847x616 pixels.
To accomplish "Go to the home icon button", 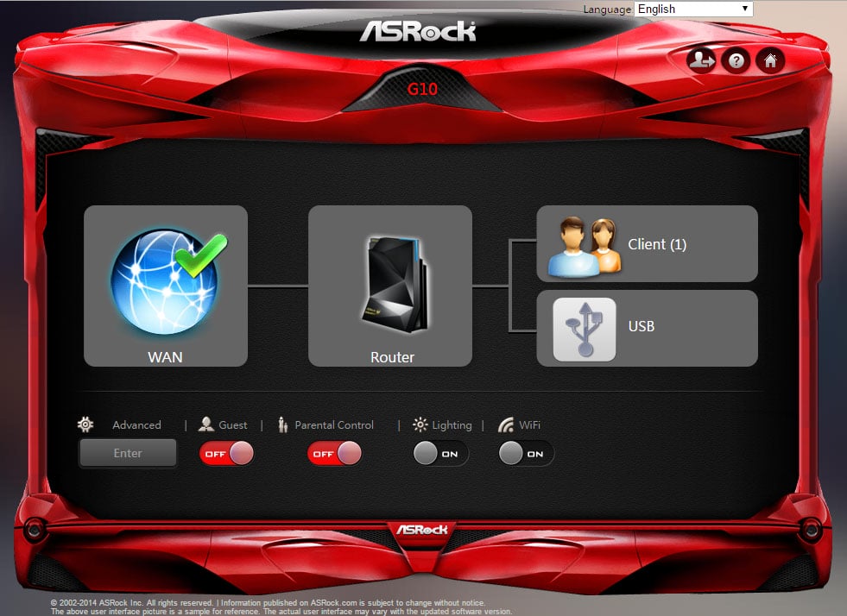I will coord(770,60).
